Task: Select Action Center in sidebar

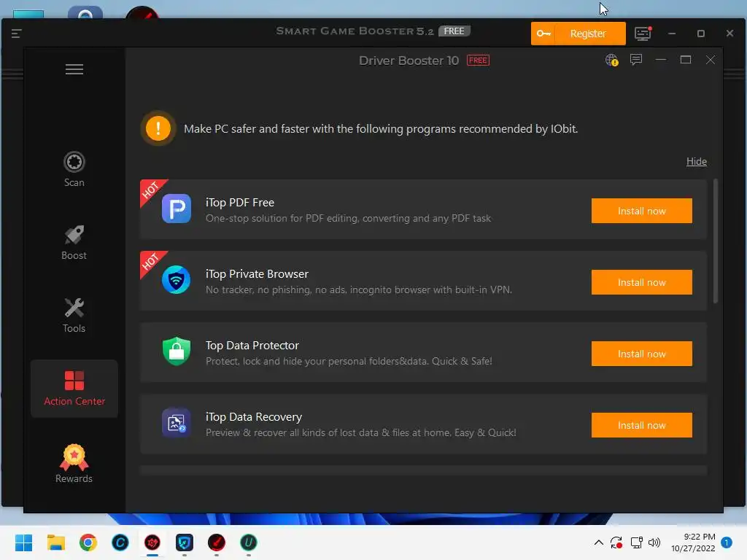Action: (x=74, y=389)
